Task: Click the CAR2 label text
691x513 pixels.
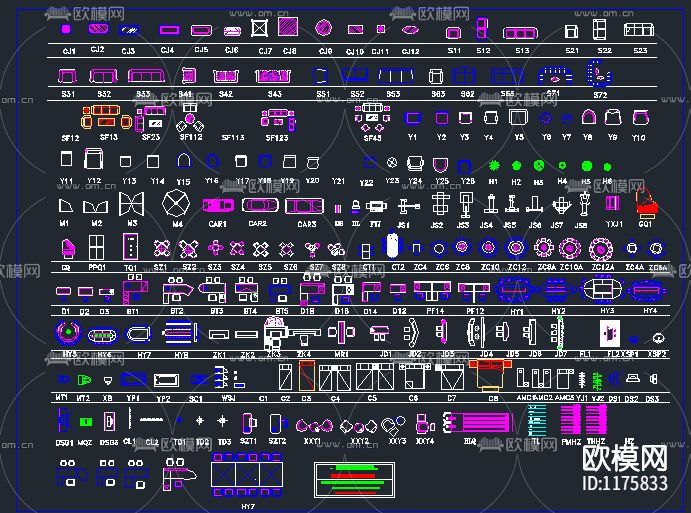Action: click(x=257, y=223)
